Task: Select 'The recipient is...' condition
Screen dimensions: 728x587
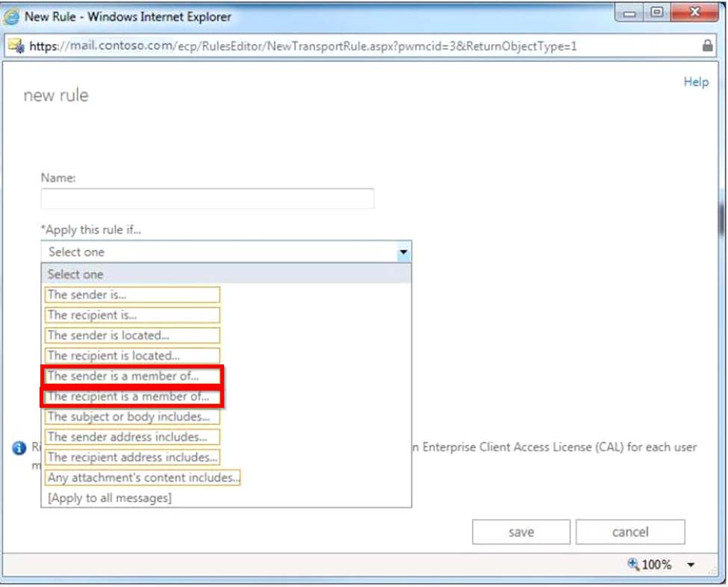Action: [x=132, y=315]
